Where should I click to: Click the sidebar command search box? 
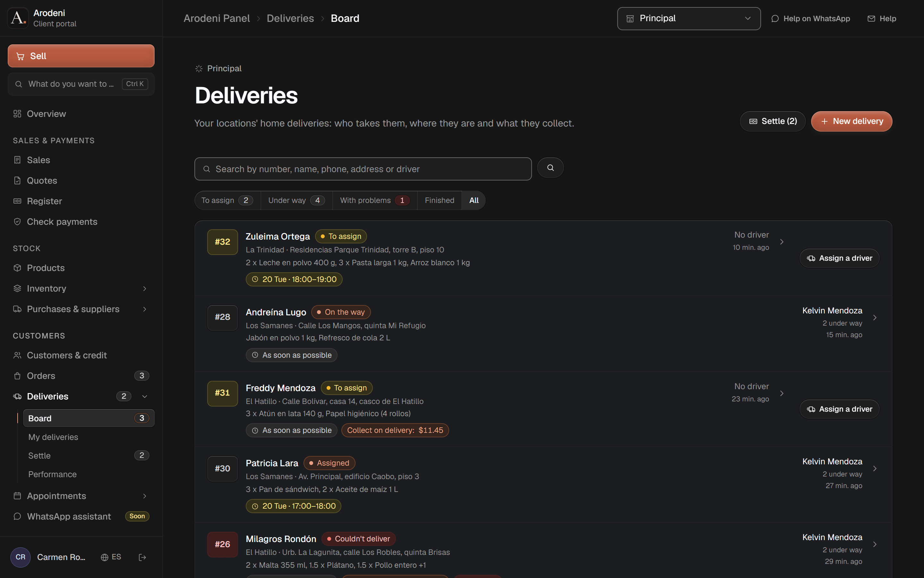coord(81,84)
